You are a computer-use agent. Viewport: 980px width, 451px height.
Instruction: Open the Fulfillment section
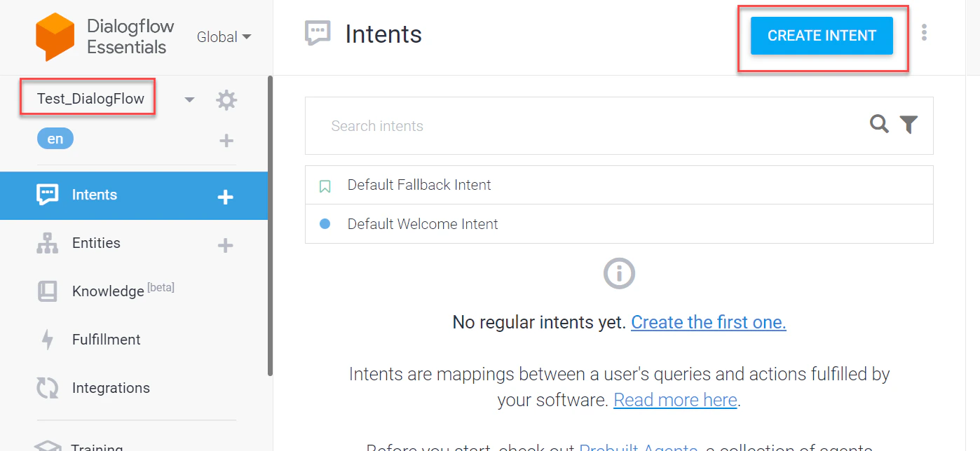pos(105,339)
